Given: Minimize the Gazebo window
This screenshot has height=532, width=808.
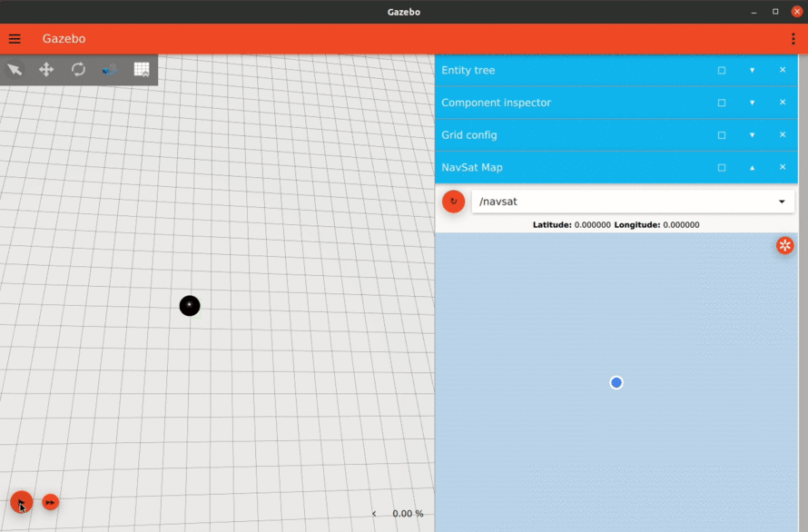Looking at the screenshot, I should [754, 12].
